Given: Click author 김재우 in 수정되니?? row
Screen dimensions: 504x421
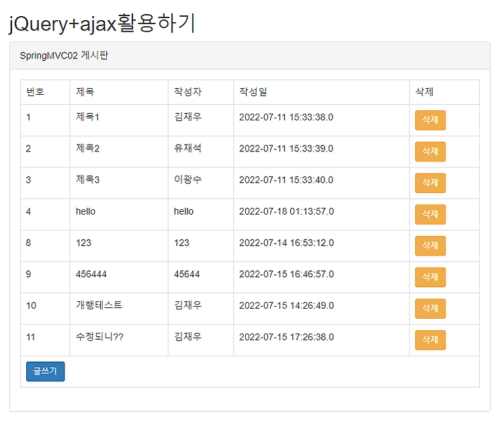Looking at the screenshot, I should pos(187,337).
